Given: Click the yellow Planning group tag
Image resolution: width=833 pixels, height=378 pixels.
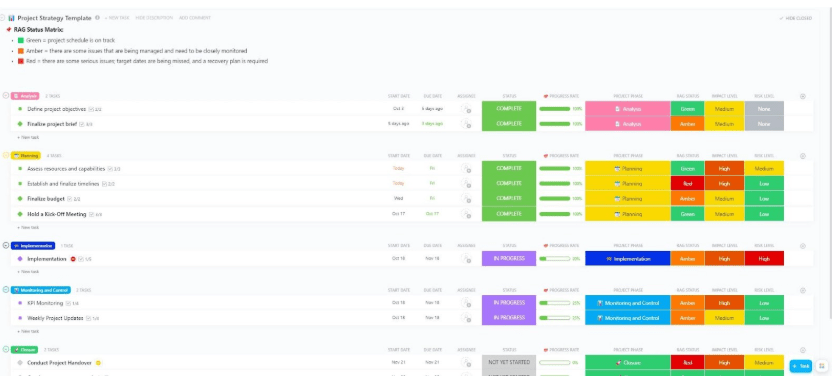Looking at the screenshot, I should (26, 156).
